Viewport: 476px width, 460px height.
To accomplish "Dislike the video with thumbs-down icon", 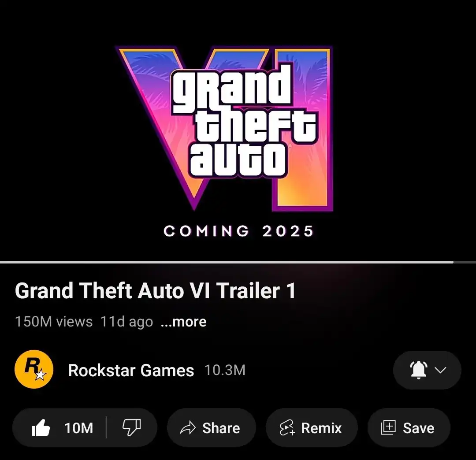I will click(131, 427).
